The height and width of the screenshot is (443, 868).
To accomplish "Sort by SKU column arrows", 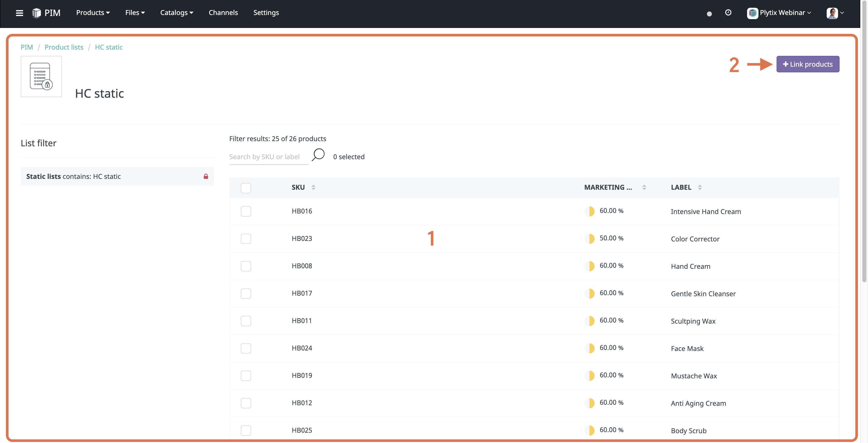I will tap(313, 187).
